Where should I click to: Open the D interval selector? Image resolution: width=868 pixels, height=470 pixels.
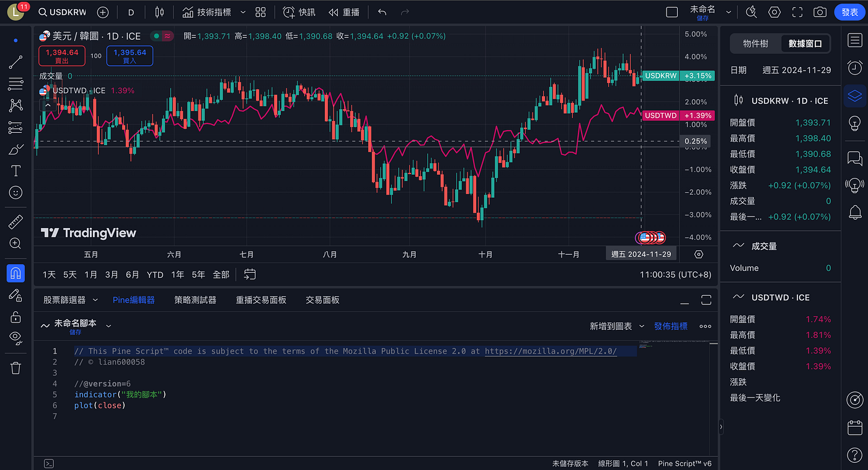pos(131,12)
